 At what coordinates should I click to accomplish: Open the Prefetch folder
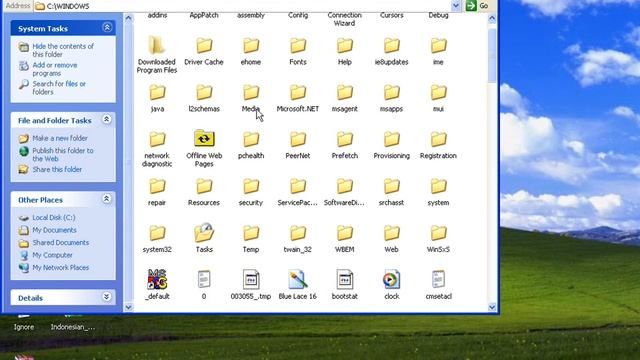[x=344, y=145]
